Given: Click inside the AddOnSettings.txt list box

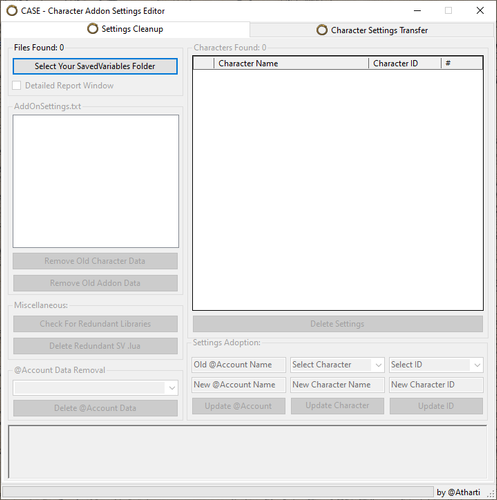Looking at the screenshot, I should 96,181.
